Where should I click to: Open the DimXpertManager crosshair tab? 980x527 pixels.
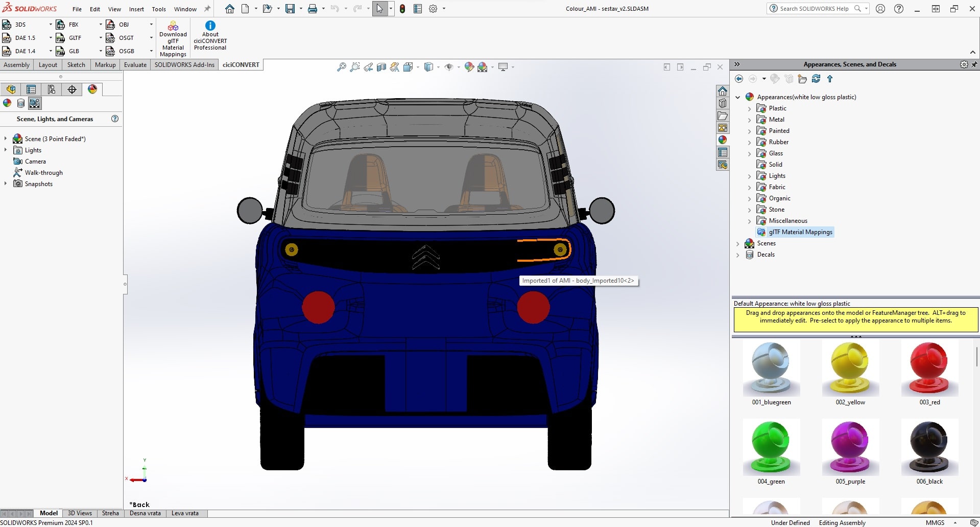pyautogui.click(x=72, y=89)
